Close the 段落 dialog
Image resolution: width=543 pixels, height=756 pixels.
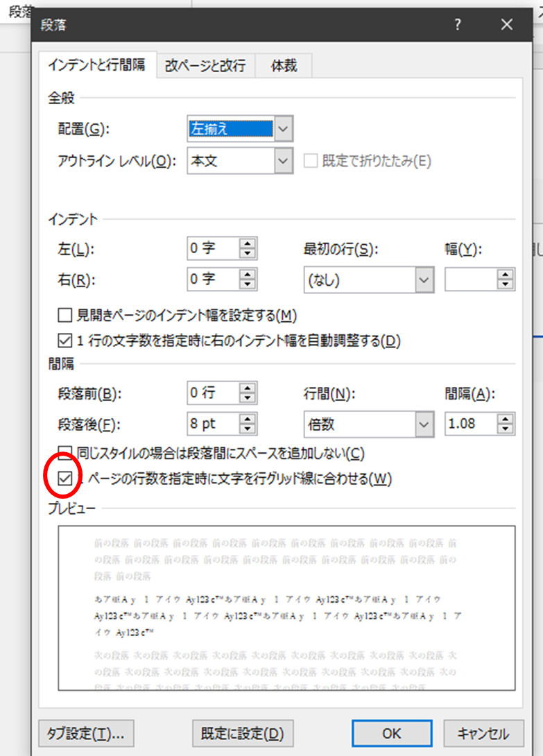pyautogui.click(x=507, y=24)
